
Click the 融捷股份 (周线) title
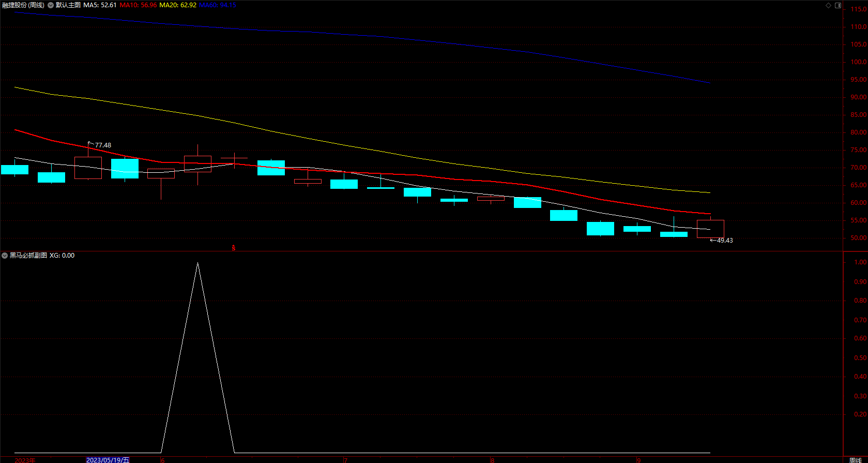coord(23,5)
